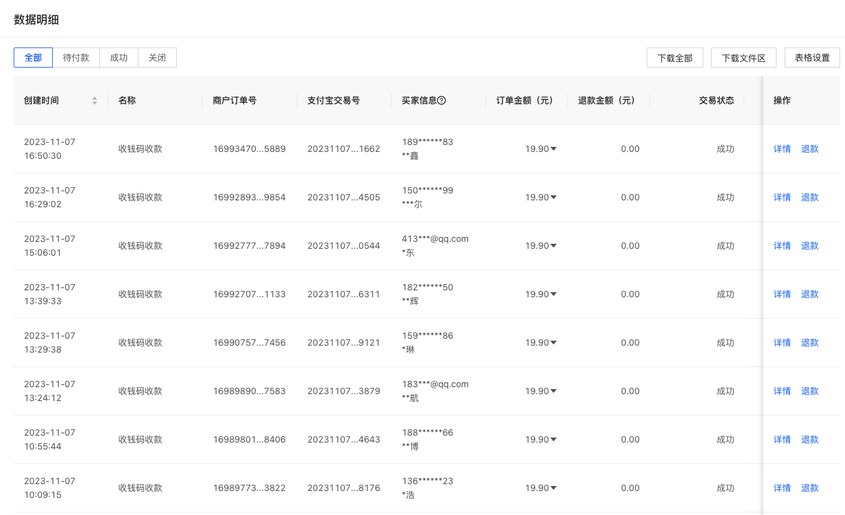Open 表格设置 table settings
The image size is (845, 515).
pos(812,58)
